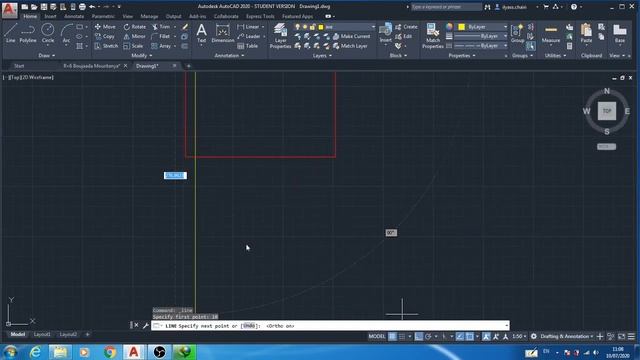
Task: Click Create block button
Action: 406,27
